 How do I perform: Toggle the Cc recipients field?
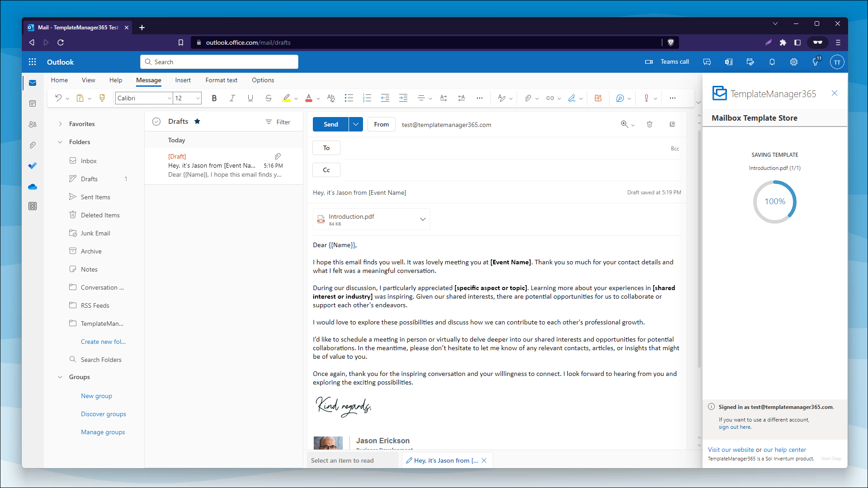click(327, 170)
